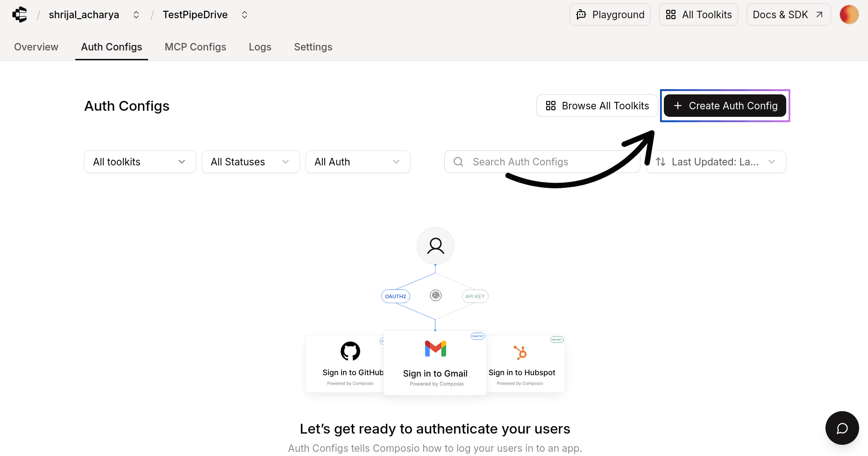Click Browse All Toolkits button
Viewport: 868px width, 456px height.
pos(597,106)
